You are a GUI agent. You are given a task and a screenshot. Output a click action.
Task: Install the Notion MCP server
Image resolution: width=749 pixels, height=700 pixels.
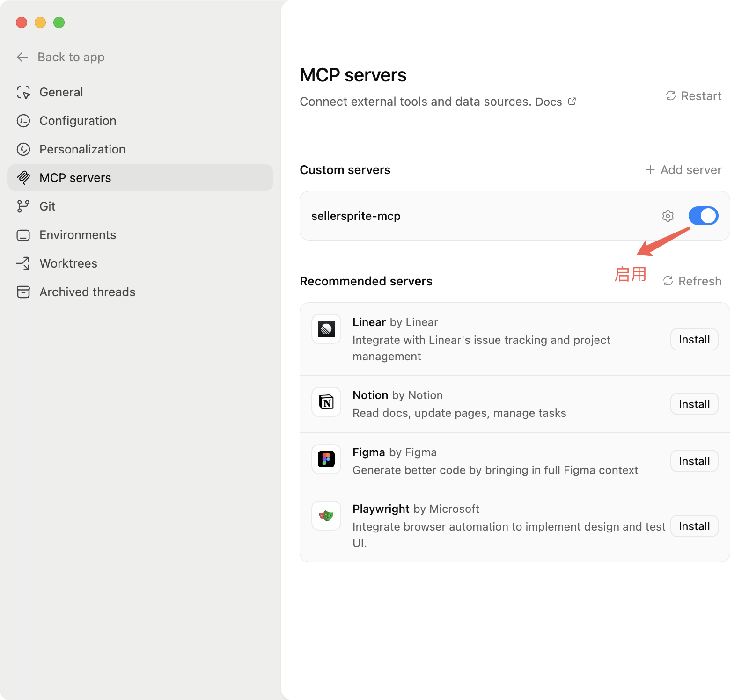694,404
